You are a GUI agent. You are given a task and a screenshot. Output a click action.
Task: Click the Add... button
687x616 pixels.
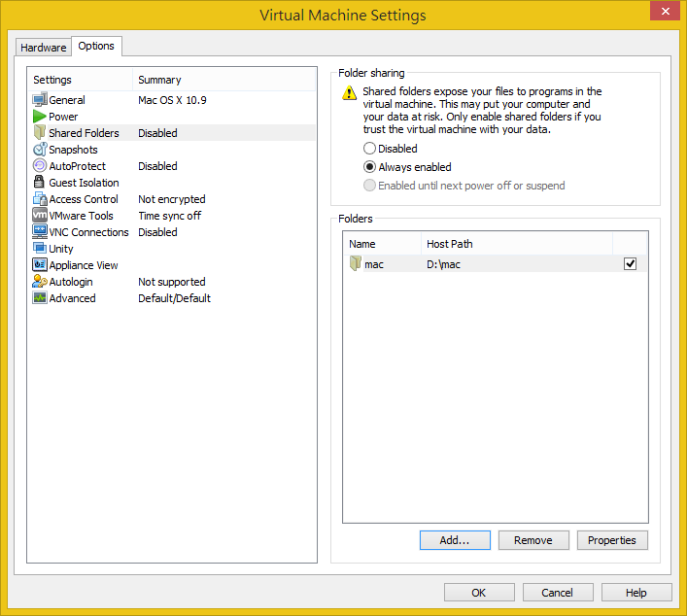click(x=455, y=540)
